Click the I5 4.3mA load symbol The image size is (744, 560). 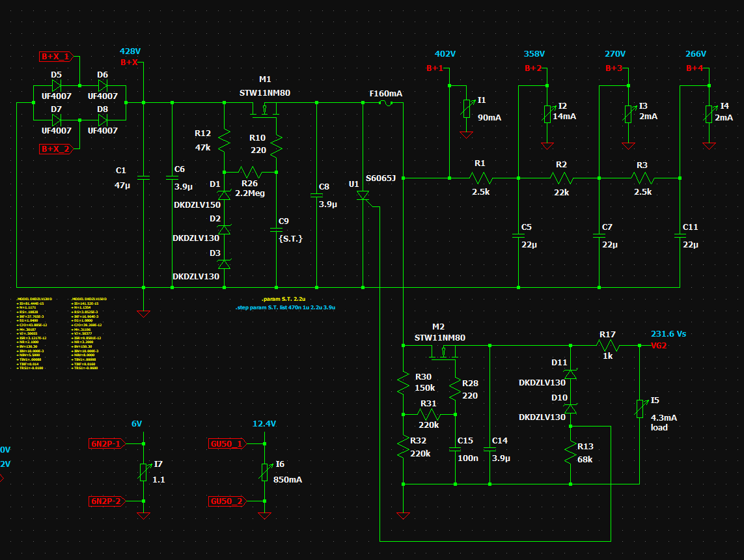point(639,409)
